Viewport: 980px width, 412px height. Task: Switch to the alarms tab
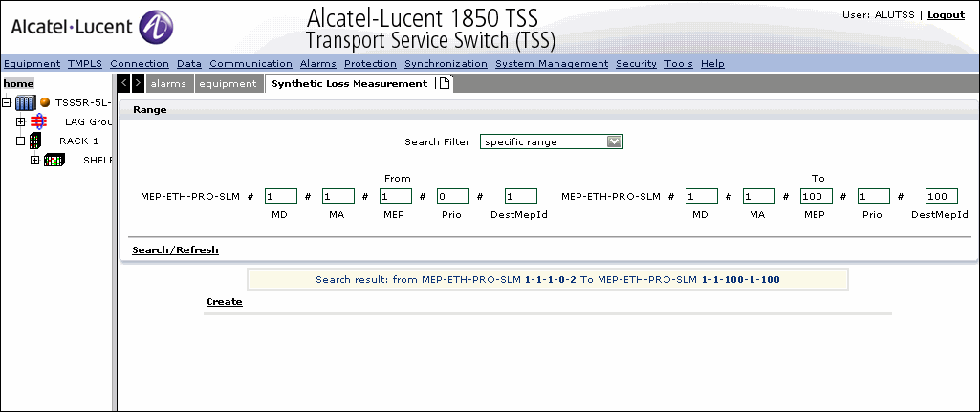tap(168, 84)
